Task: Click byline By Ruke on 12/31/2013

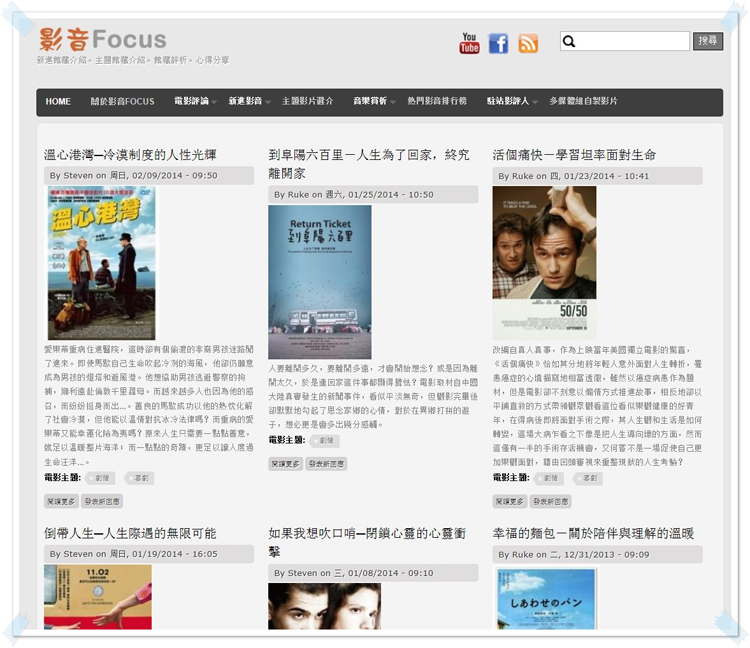Action: pos(597,554)
